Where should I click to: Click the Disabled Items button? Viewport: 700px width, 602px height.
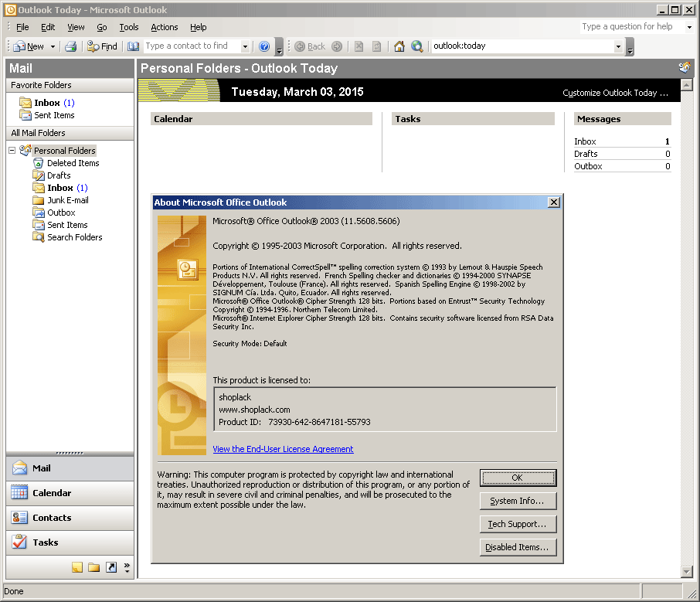[518, 547]
